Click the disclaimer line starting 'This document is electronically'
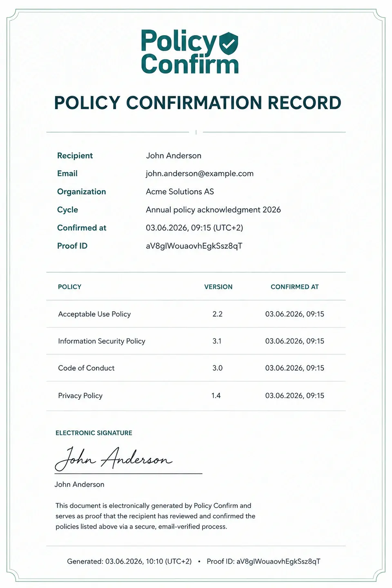392x588 pixels. [x=154, y=506]
